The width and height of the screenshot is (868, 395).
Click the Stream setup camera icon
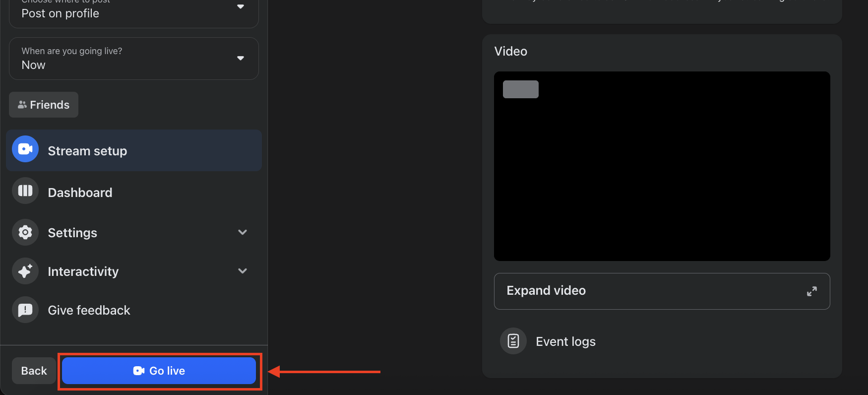click(25, 149)
